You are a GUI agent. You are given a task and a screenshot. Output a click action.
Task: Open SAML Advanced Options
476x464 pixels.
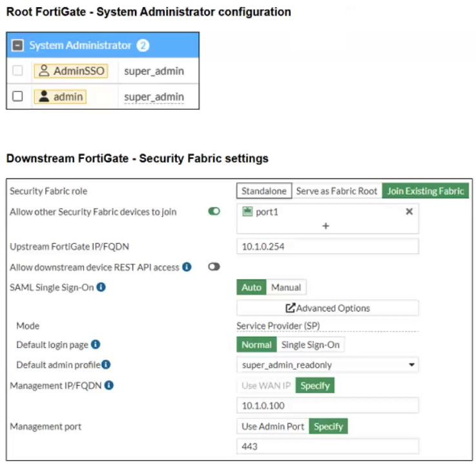pyautogui.click(x=327, y=308)
